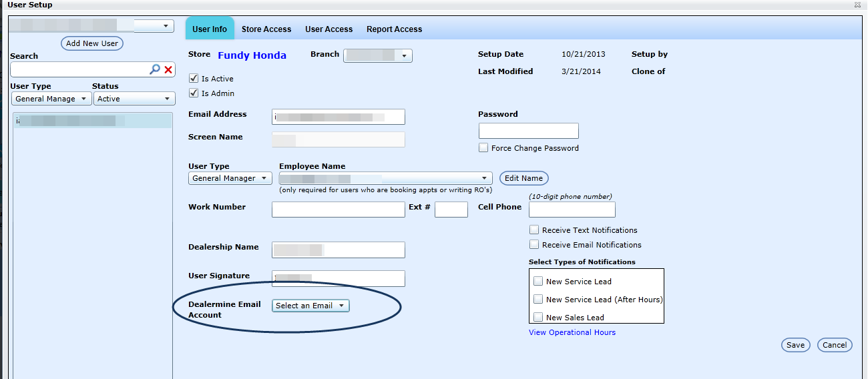
Task: Open the Report Access tab
Action: [394, 29]
